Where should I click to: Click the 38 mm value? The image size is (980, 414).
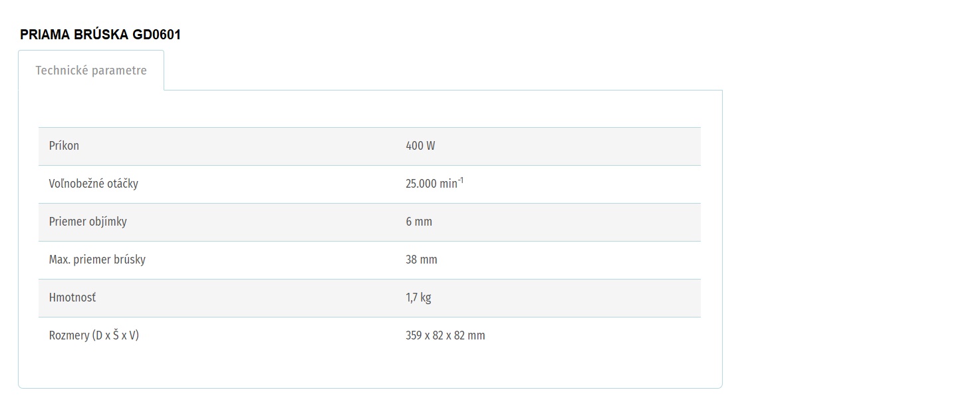point(422,260)
